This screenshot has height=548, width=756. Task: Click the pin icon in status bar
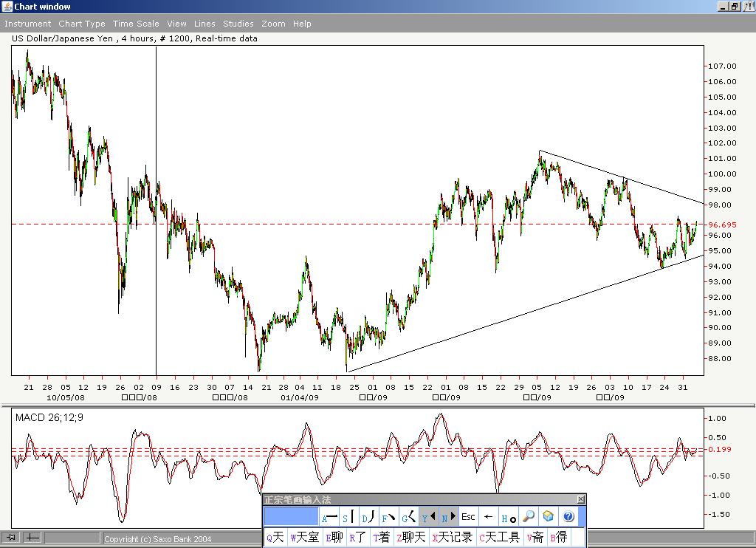(10, 537)
